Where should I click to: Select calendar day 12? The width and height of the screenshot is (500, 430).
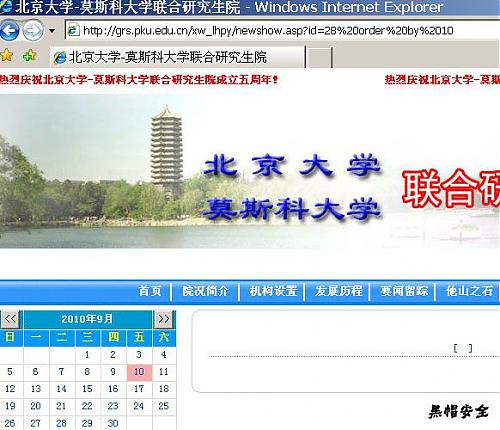tap(10, 389)
